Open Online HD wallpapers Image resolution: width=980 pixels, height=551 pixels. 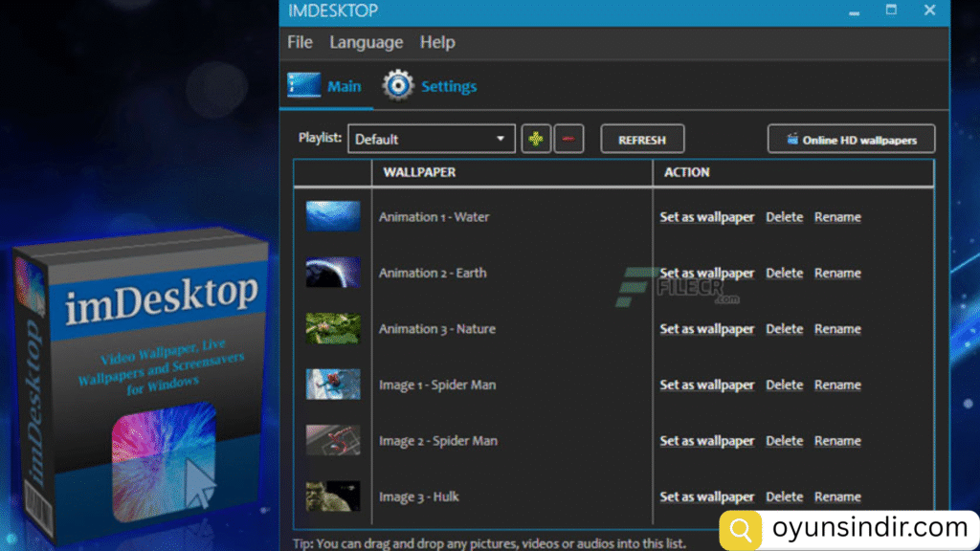(x=851, y=140)
